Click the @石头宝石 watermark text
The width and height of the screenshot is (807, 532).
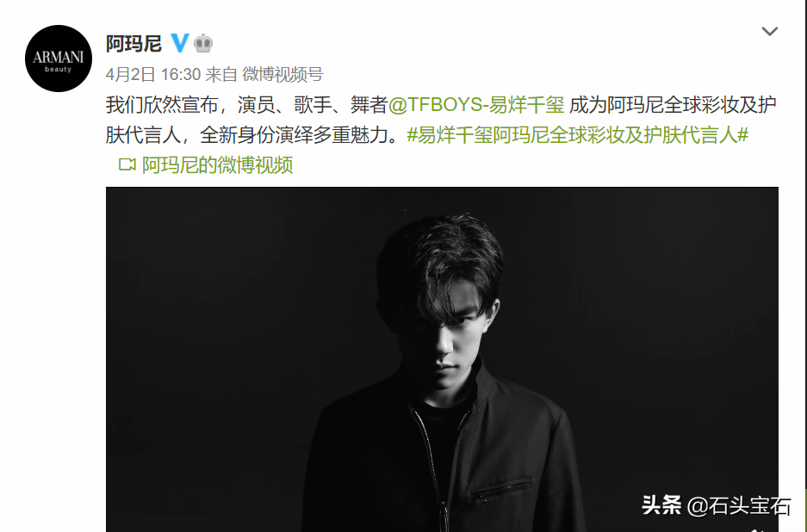coord(739,506)
